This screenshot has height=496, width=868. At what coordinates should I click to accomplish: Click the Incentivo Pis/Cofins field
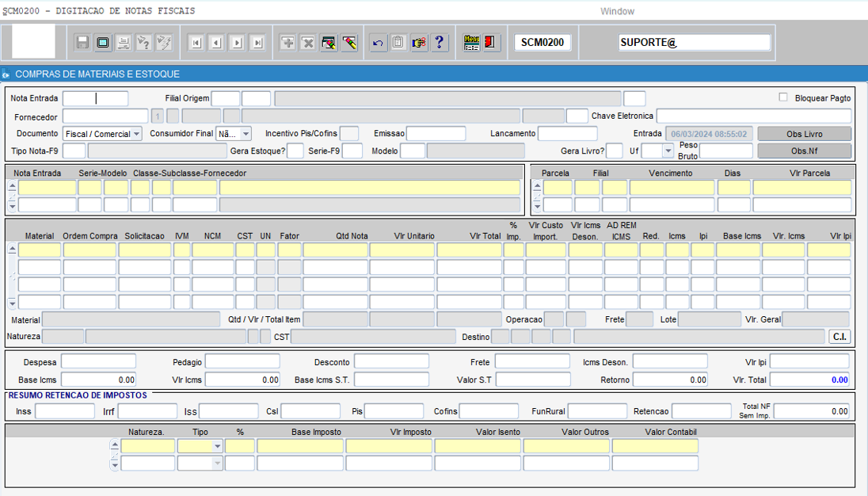click(x=348, y=133)
